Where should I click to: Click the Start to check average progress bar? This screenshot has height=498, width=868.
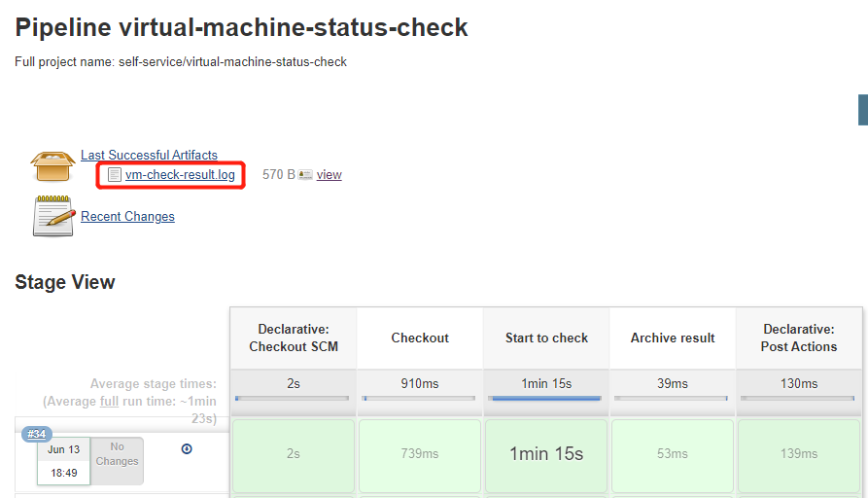pyautogui.click(x=546, y=398)
